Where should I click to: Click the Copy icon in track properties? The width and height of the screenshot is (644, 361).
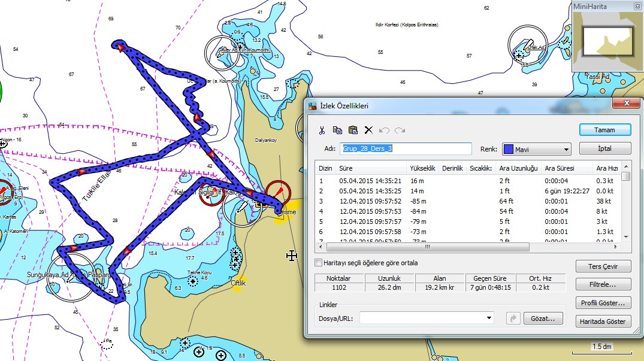(x=337, y=130)
